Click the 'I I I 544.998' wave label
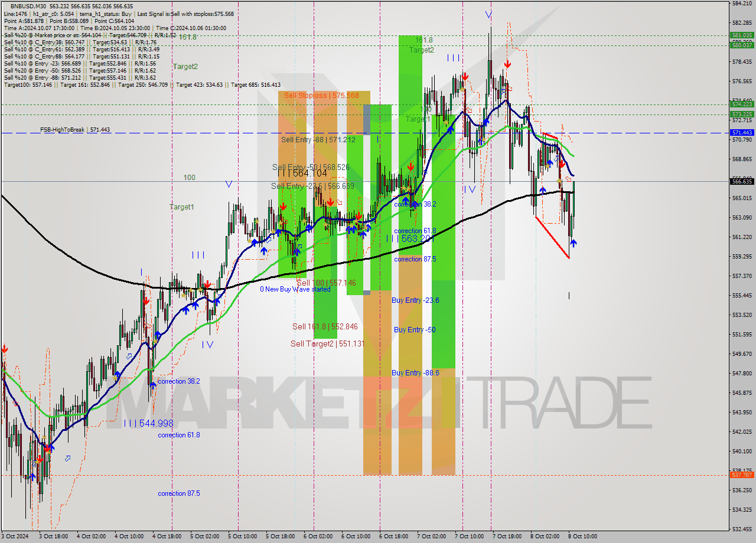Viewport: 756px width, 543px height. pos(148,423)
